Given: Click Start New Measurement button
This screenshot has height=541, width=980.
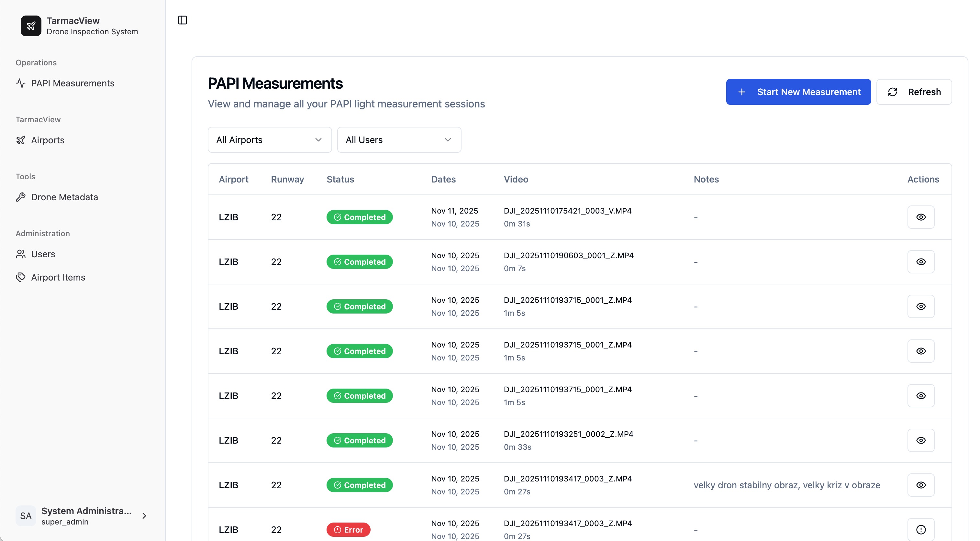Looking at the screenshot, I should pyautogui.click(x=798, y=92).
